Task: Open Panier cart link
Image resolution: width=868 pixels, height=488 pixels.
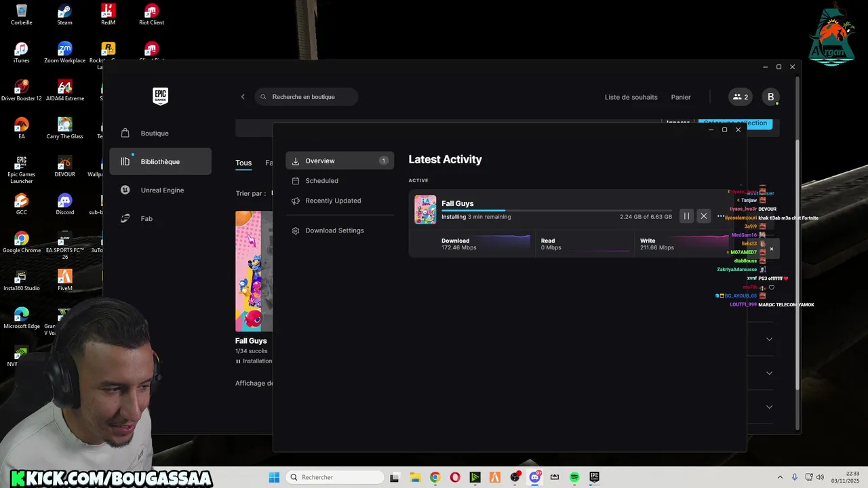Action: [681, 97]
